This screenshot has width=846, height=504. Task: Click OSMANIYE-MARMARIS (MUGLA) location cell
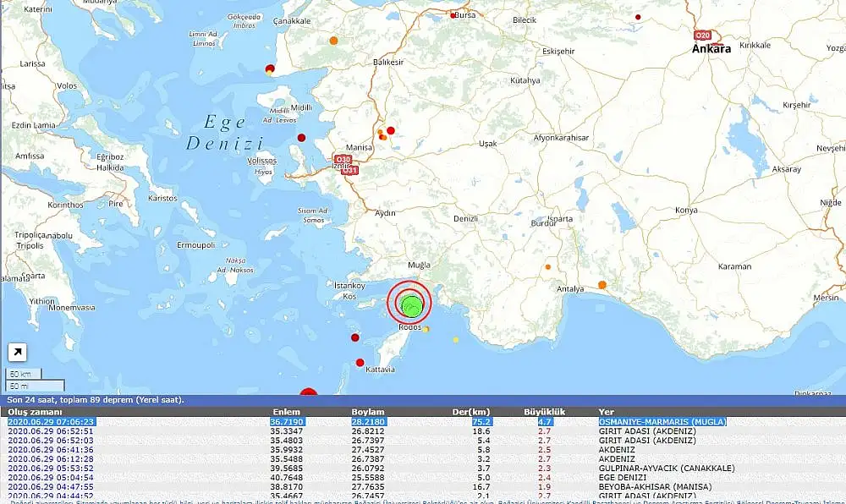click(662, 421)
